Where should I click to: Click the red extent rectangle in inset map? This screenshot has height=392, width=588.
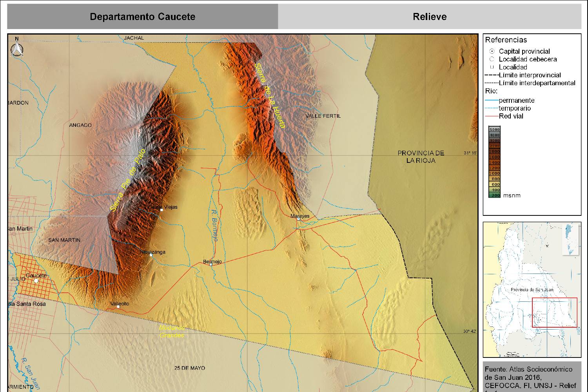point(555,312)
